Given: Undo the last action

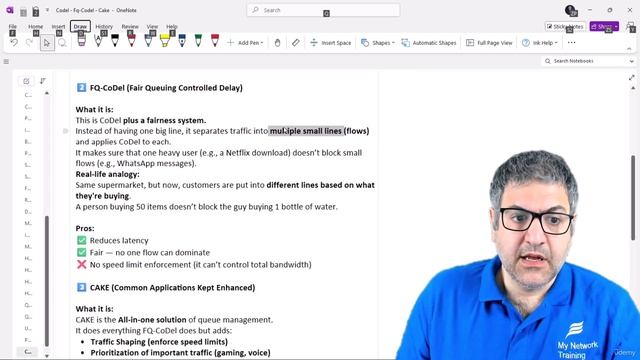Looking at the screenshot, I should (14, 42).
